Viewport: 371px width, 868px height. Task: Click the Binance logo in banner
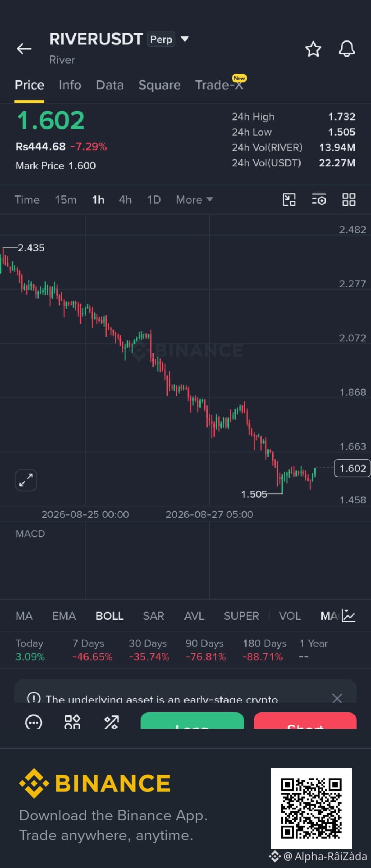[95, 783]
